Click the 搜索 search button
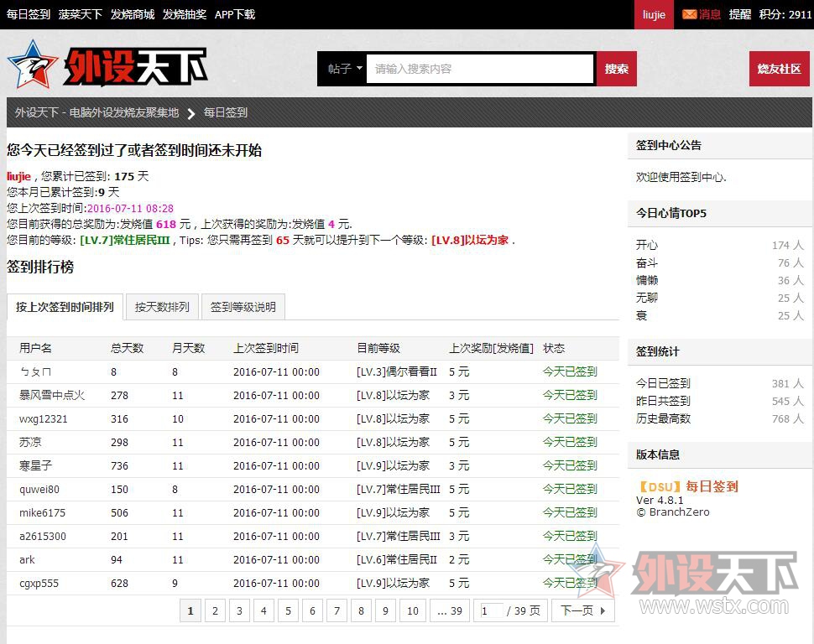814x644 pixels. 617,70
